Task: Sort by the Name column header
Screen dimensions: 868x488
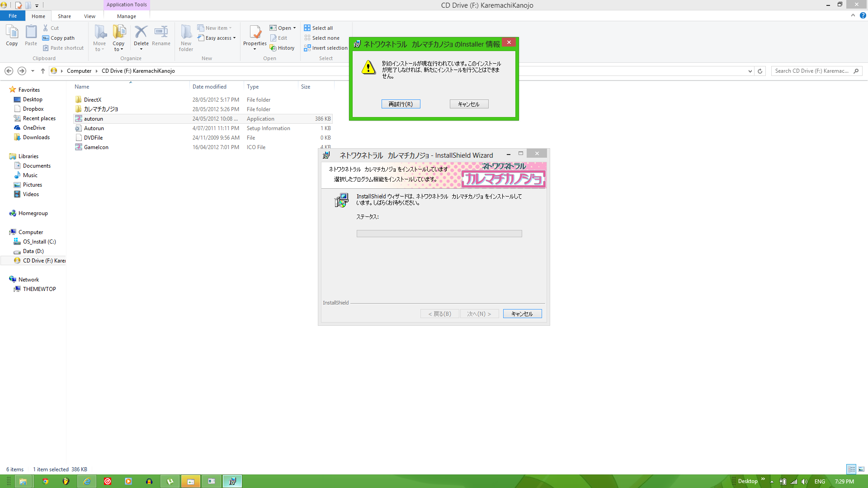Action: coord(82,87)
